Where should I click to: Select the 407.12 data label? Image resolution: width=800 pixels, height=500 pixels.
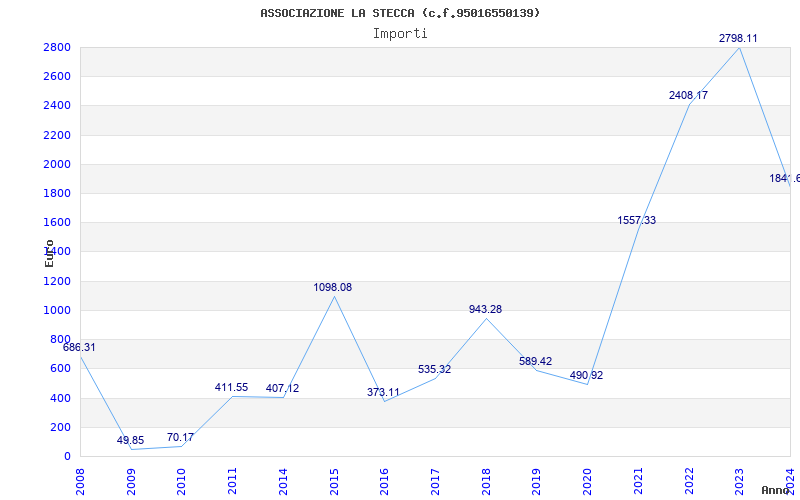(283, 388)
